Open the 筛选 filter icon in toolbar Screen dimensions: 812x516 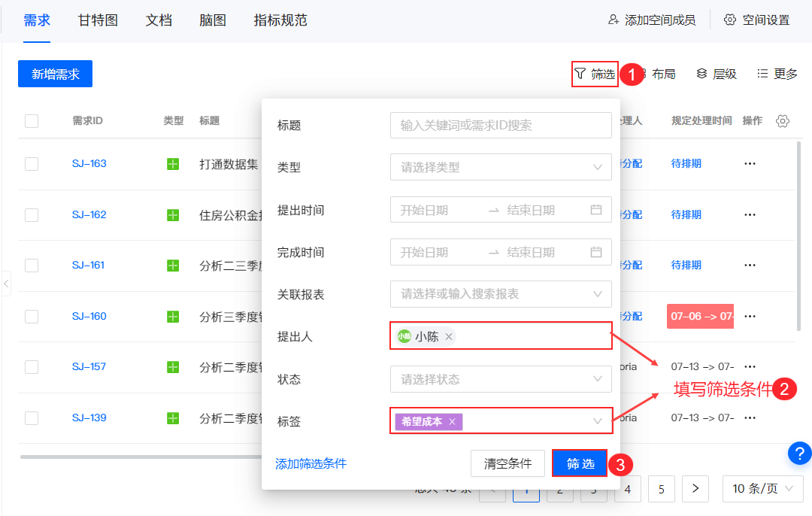(x=580, y=74)
